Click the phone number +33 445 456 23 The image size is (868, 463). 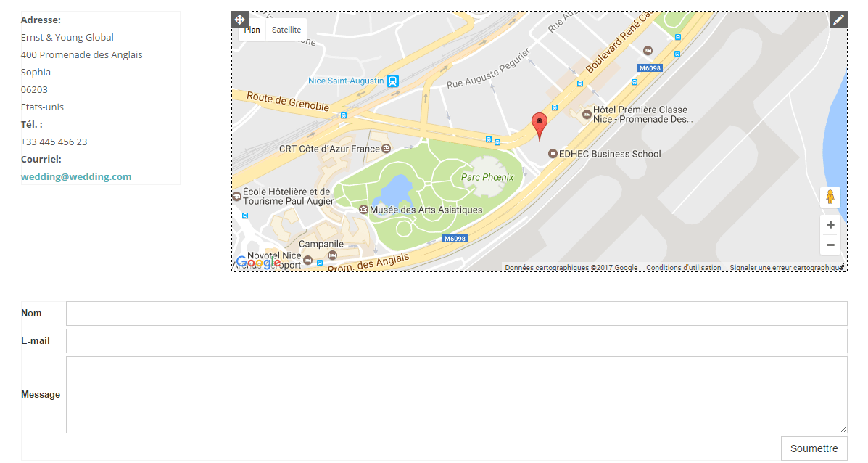[x=54, y=142]
